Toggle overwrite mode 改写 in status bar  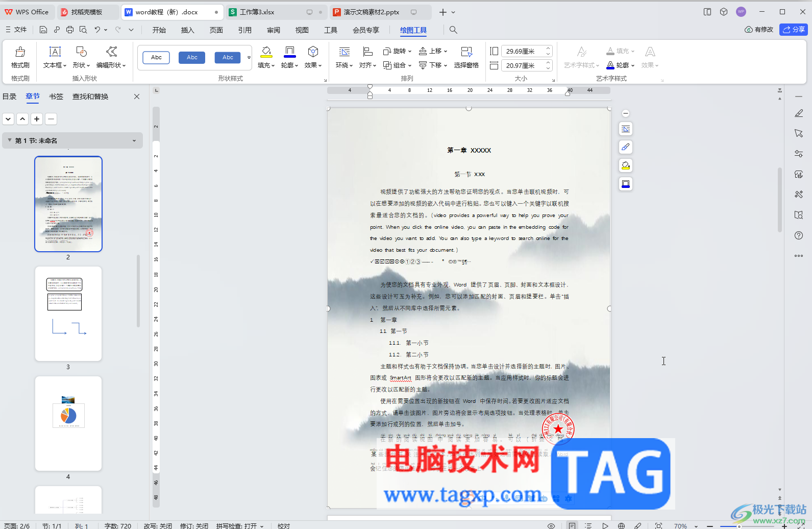tap(158, 525)
